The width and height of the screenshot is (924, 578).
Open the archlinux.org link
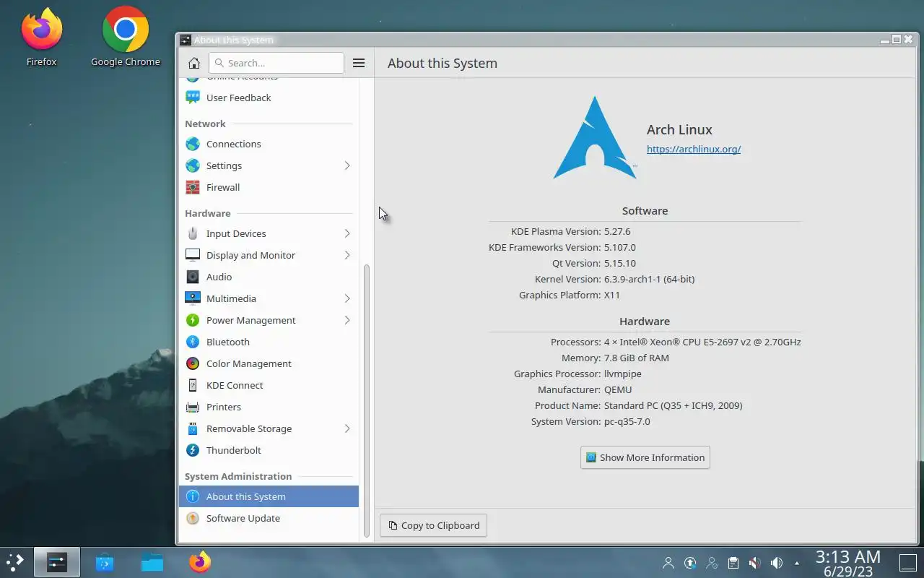click(x=694, y=149)
